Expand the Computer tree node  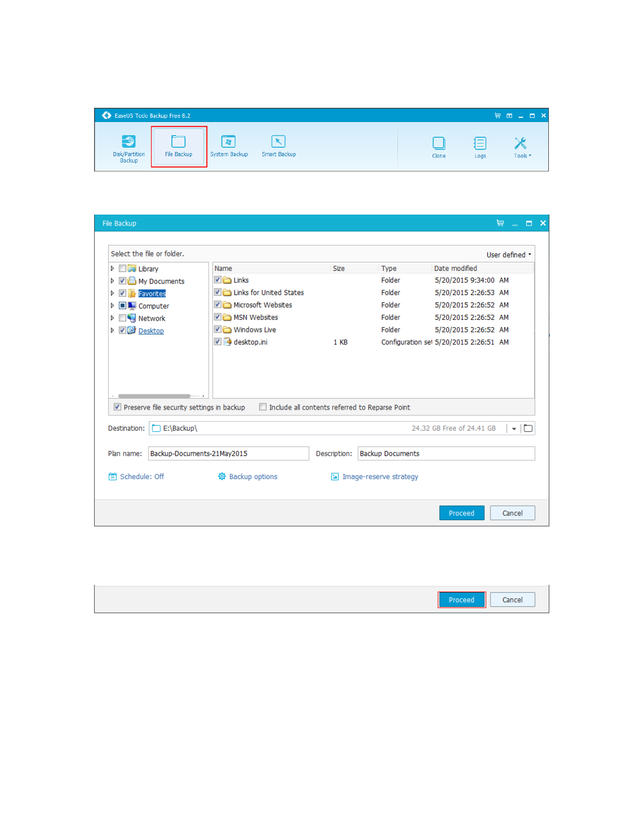click(113, 306)
